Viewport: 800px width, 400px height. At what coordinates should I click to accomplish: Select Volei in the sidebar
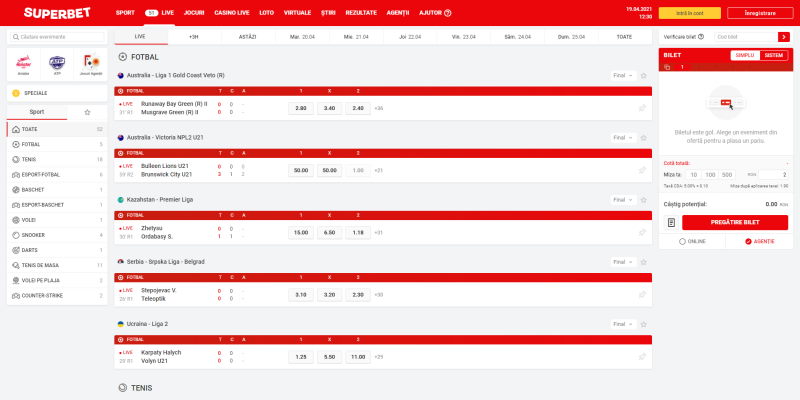click(x=57, y=220)
